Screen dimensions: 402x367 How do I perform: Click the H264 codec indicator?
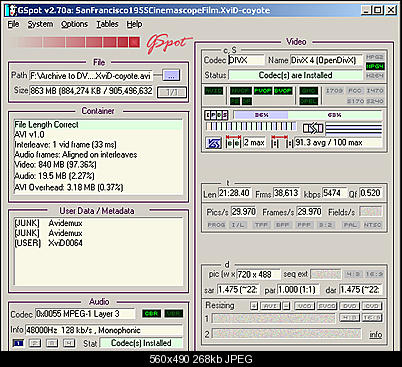tap(375, 76)
